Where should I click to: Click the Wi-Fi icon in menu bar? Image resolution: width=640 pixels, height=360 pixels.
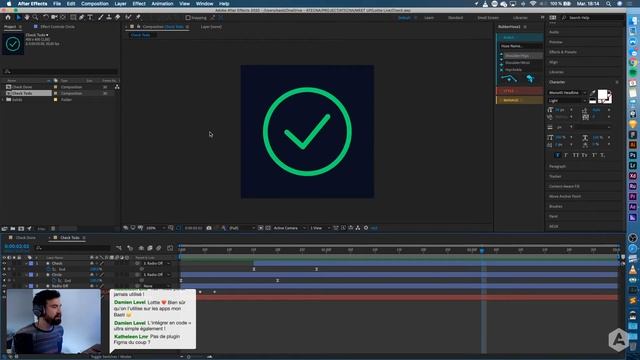point(533,4)
